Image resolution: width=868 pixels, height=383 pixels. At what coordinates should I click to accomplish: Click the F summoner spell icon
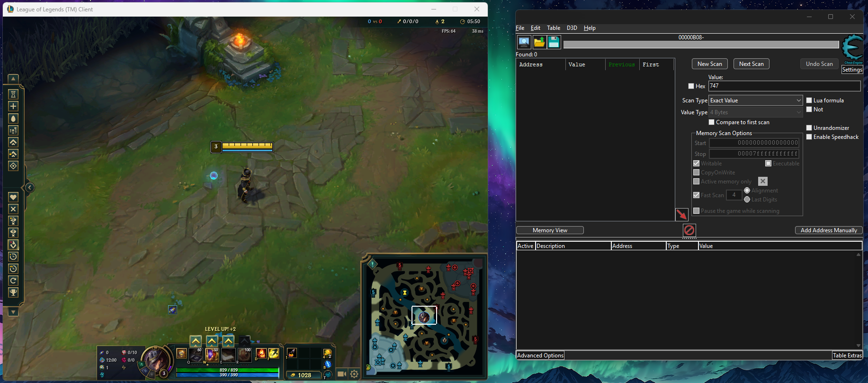273,353
